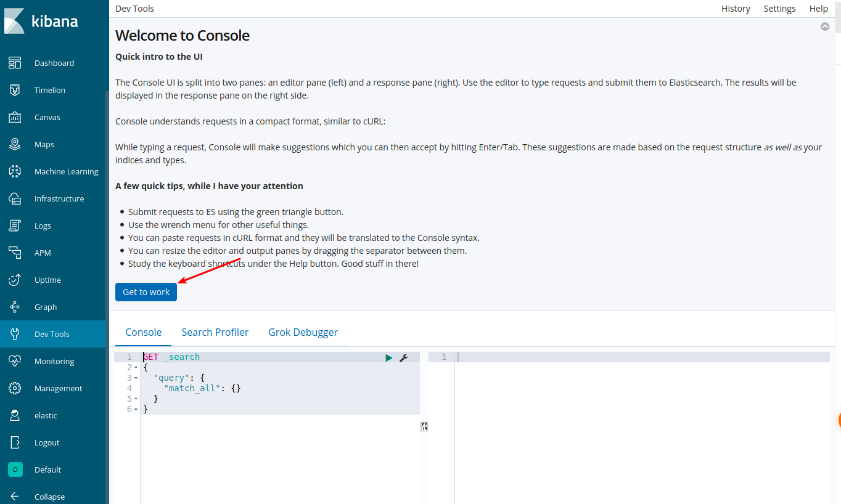
Task: Click the Get to work button
Action: pyautogui.click(x=146, y=292)
